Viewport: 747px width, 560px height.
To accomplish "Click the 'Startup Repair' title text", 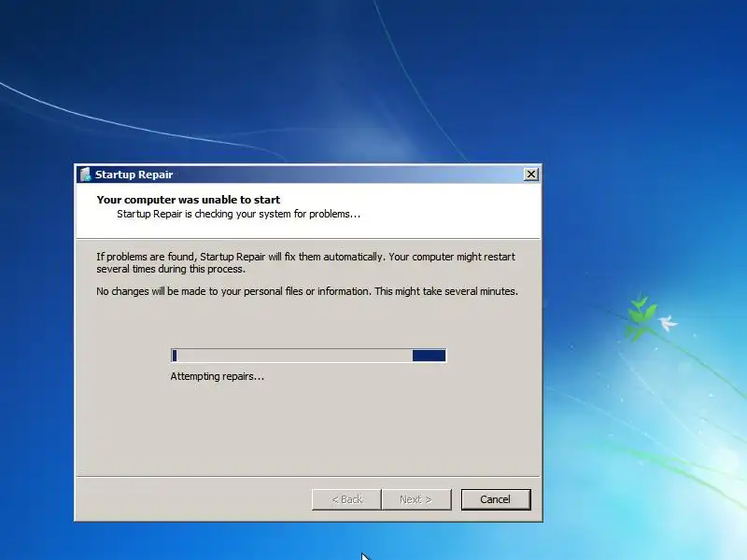I will coord(134,175).
